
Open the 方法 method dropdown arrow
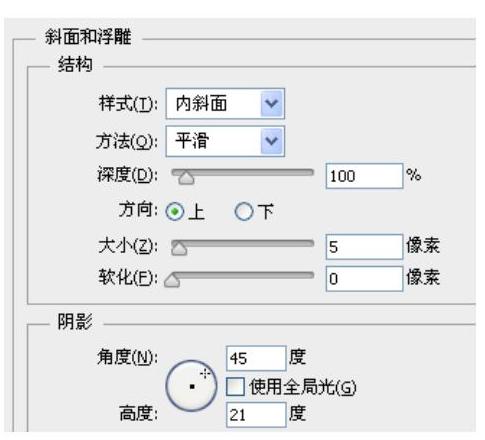coord(272,141)
